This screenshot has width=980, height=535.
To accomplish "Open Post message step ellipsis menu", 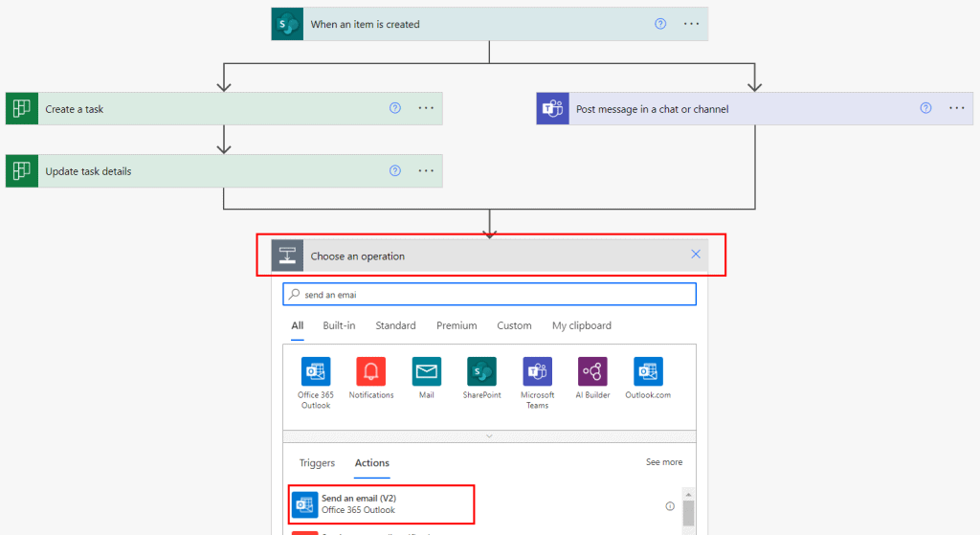I will click(957, 108).
